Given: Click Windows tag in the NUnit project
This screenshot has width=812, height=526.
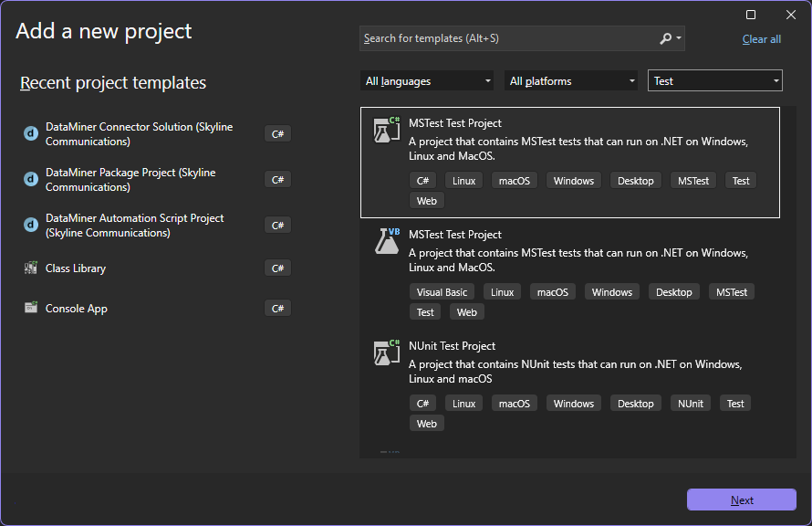Looking at the screenshot, I should pos(573,404).
